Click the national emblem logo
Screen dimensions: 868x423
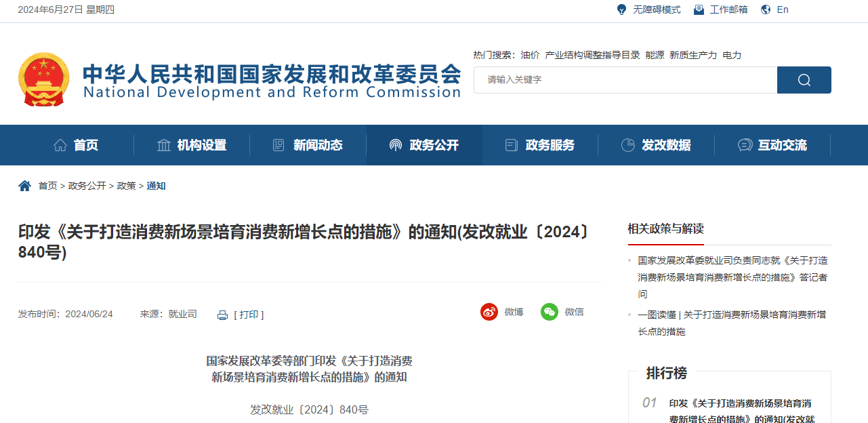(43, 79)
